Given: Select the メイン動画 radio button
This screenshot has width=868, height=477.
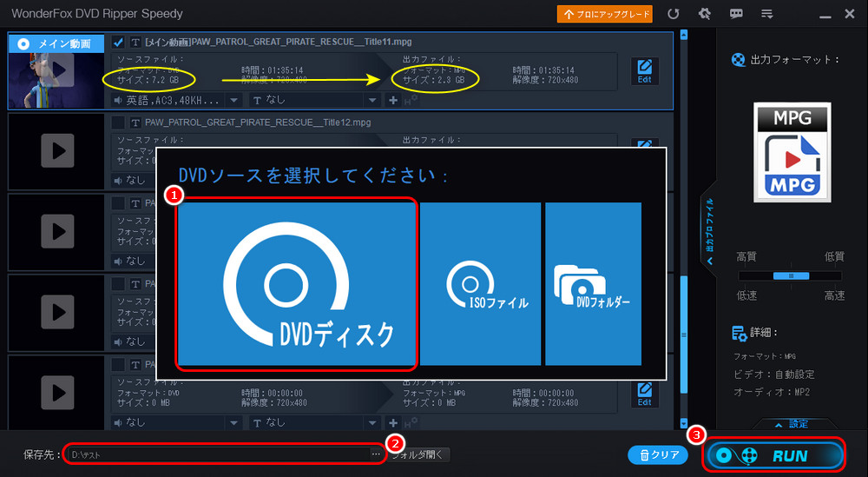Looking at the screenshot, I should [23, 43].
